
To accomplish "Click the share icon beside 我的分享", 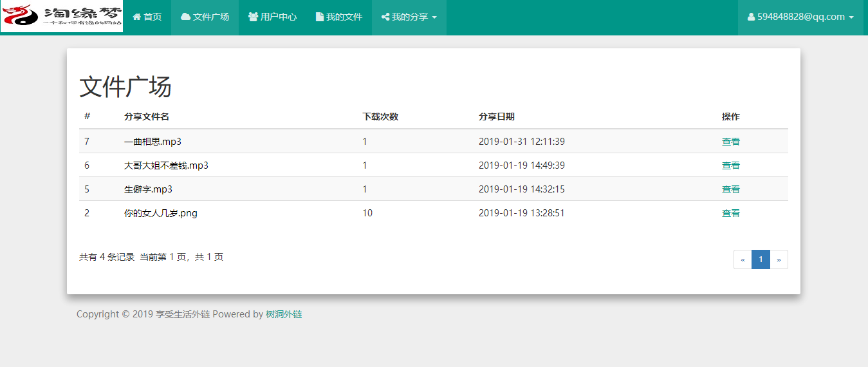I will pyautogui.click(x=385, y=17).
